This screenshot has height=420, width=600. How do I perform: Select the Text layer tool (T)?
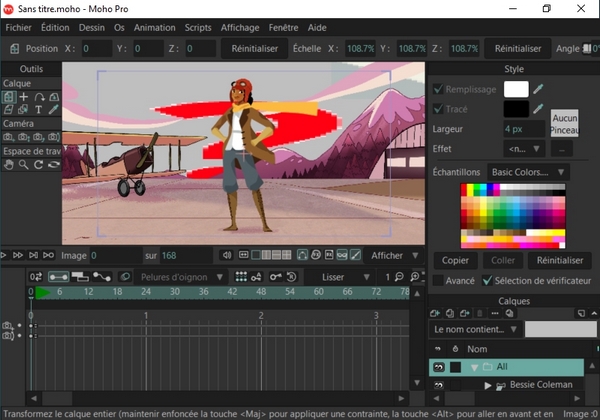click(38, 110)
